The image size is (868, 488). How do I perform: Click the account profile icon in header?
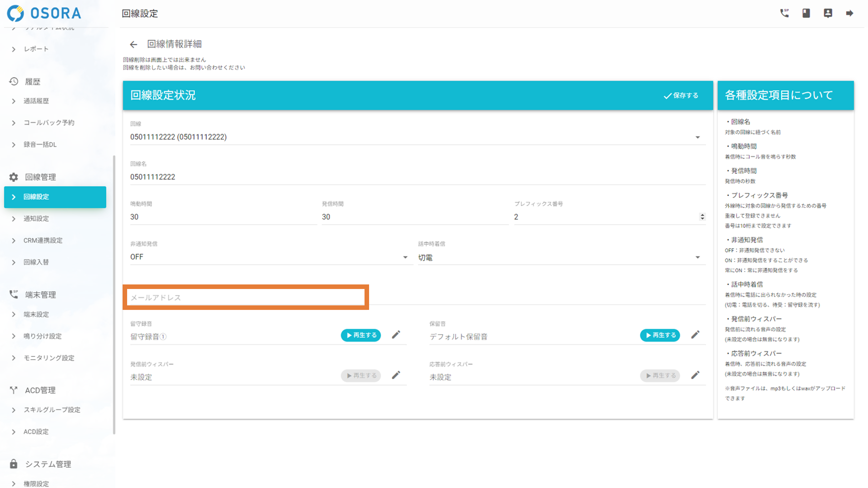click(x=828, y=13)
